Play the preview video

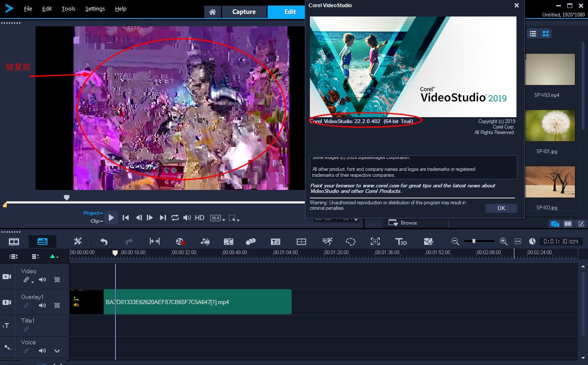111,217
